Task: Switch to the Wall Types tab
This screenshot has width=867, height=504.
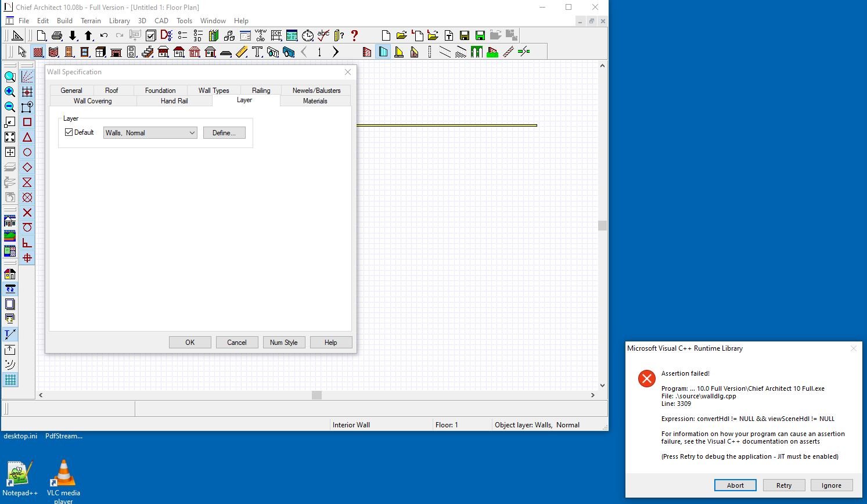Action: click(214, 91)
